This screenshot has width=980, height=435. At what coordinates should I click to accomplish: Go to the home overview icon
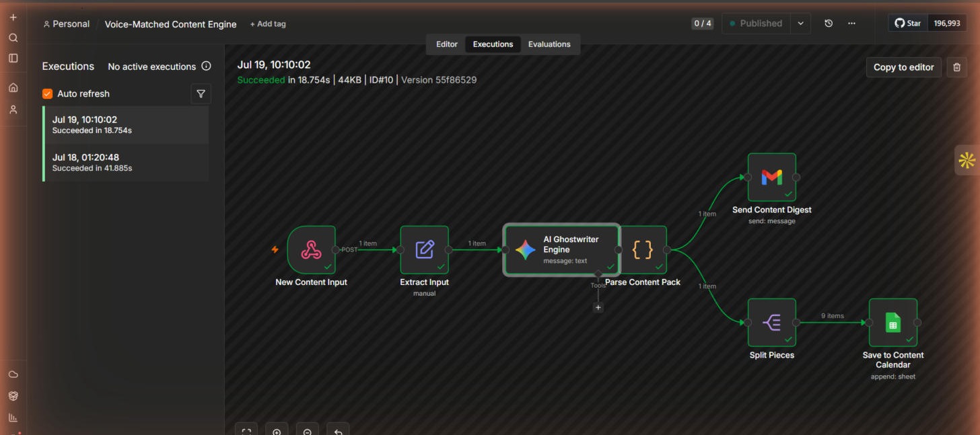[x=13, y=87]
